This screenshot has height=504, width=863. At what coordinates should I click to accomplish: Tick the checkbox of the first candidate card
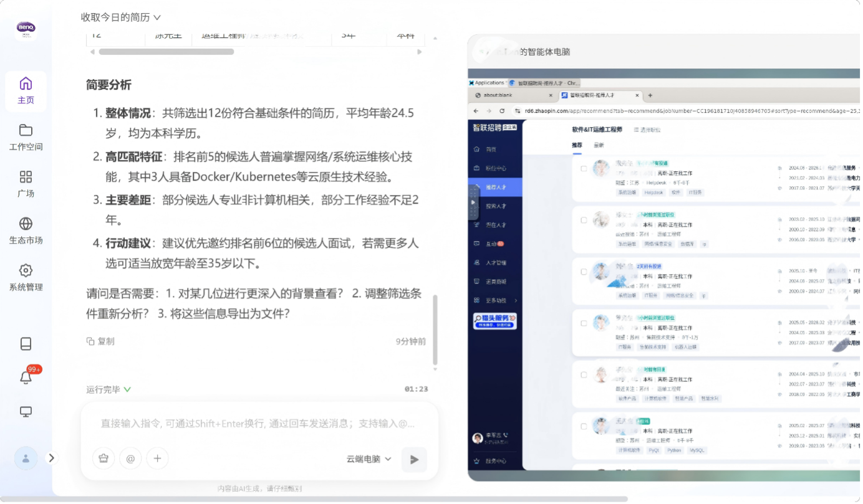pos(584,168)
